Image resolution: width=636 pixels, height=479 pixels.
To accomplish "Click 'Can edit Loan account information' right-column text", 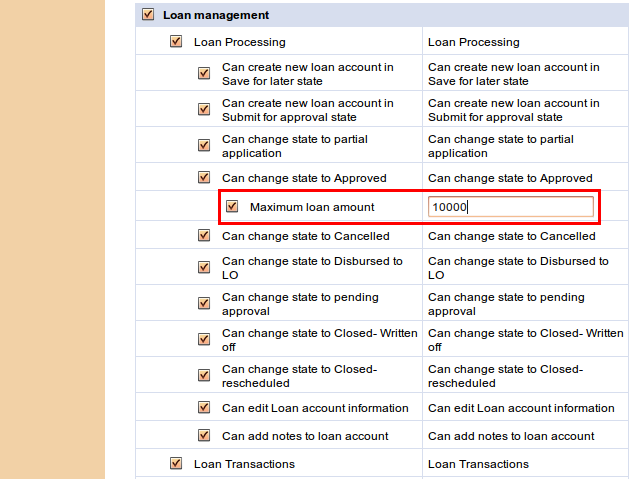I will click(521, 408).
